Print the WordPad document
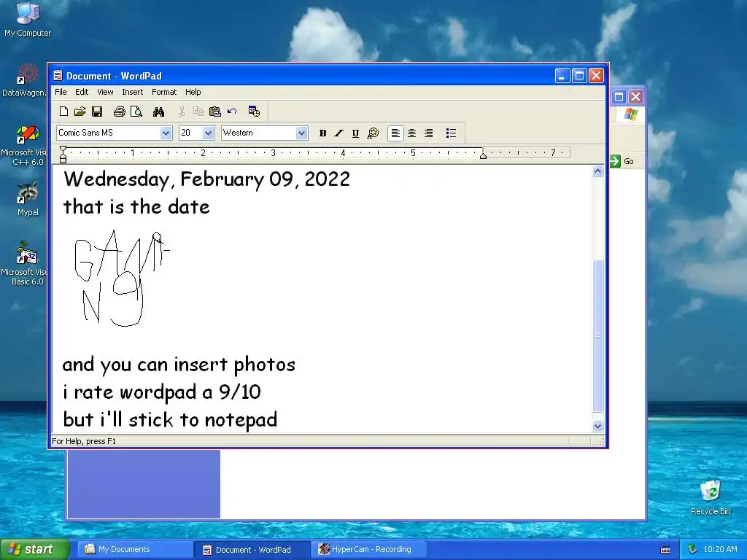 119,112
